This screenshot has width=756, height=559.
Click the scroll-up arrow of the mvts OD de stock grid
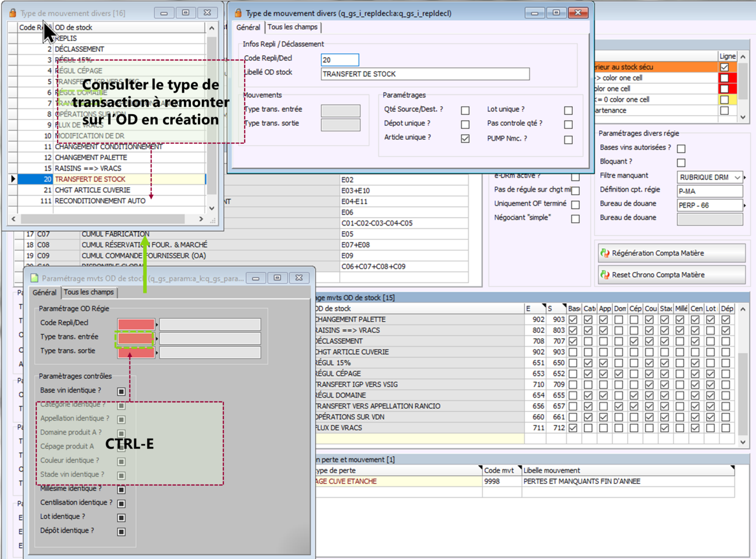tap(743, 309)
